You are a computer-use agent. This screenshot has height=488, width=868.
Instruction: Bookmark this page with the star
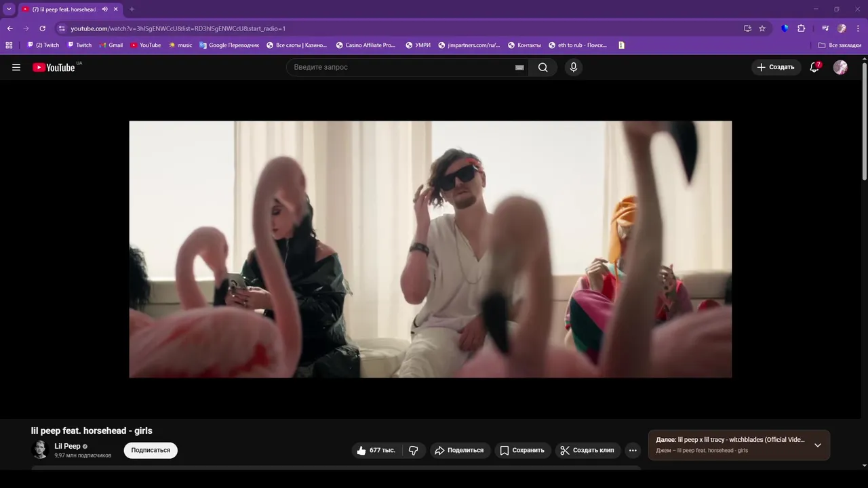coord(762,28)
